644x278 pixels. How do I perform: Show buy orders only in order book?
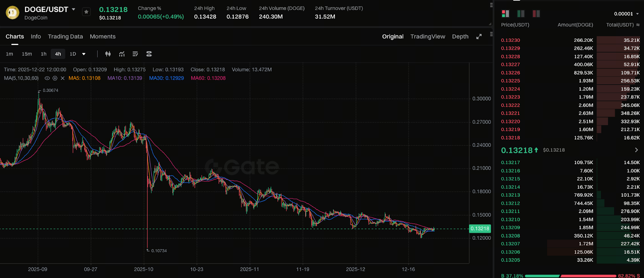click(521, 14)
